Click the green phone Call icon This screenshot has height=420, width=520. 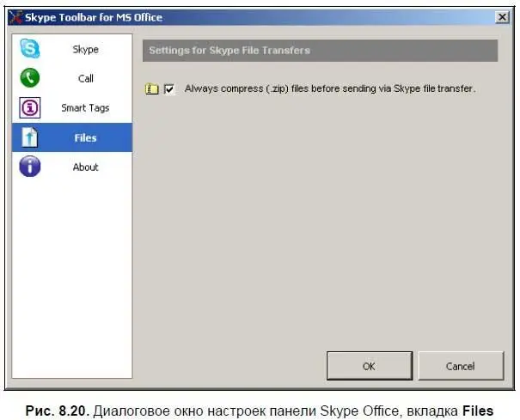(30, 78)
